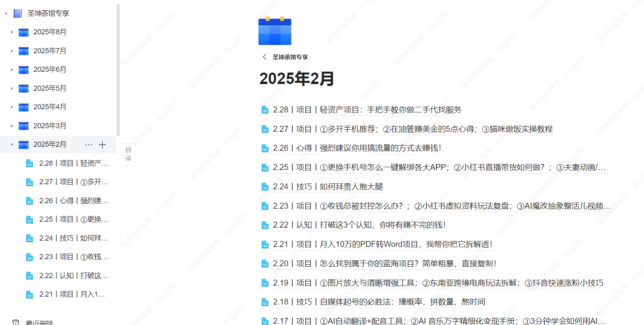This screenshot has width=644, height=325.
Task: Open more options (…) for 2025年2月
Action: click(89, 145)
